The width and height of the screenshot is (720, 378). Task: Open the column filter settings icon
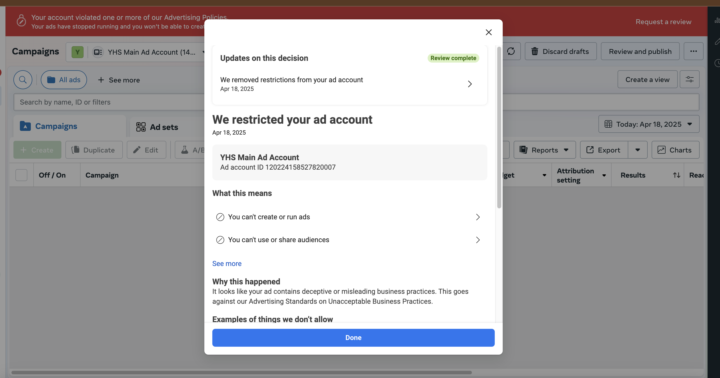point(689,79)
